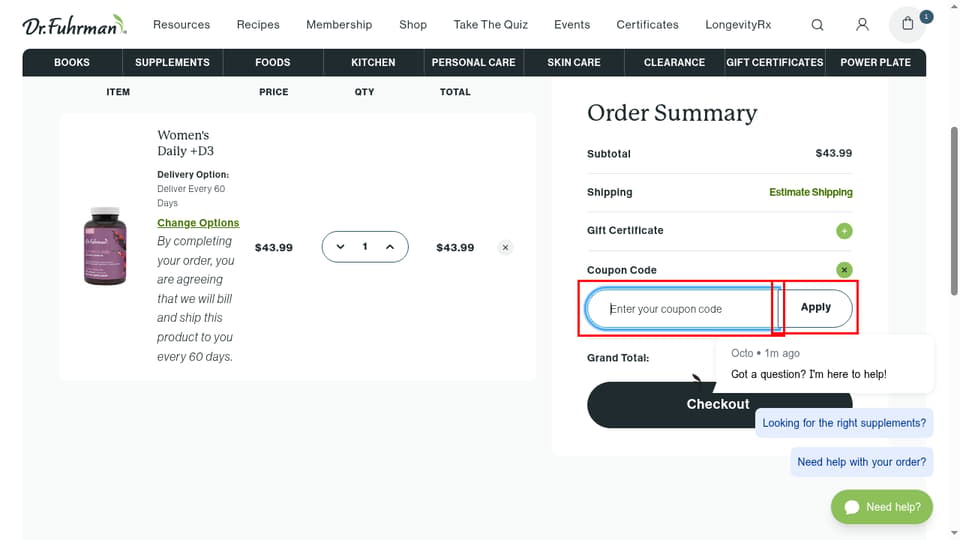This screenshot has width=960, height=540.
Task: Click the Dr. Fuhrman logo
Action: pyautogui.click(x=74, y=25)
